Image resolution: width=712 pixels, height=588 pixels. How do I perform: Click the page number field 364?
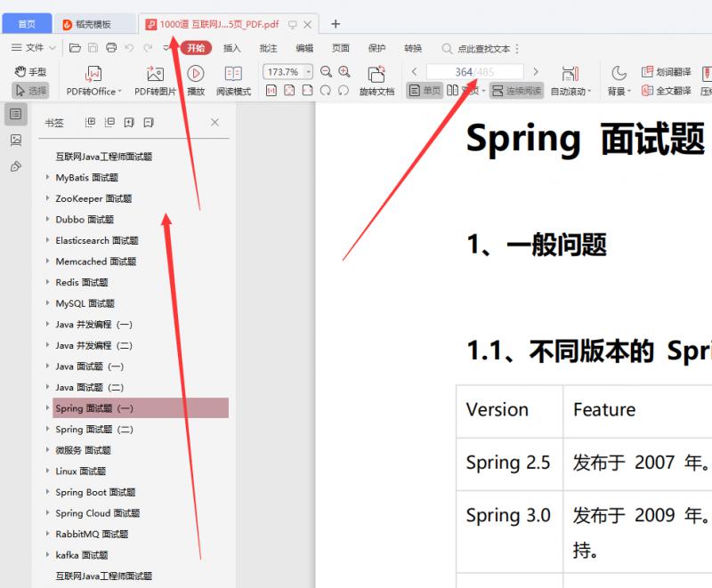pos(474,72)
